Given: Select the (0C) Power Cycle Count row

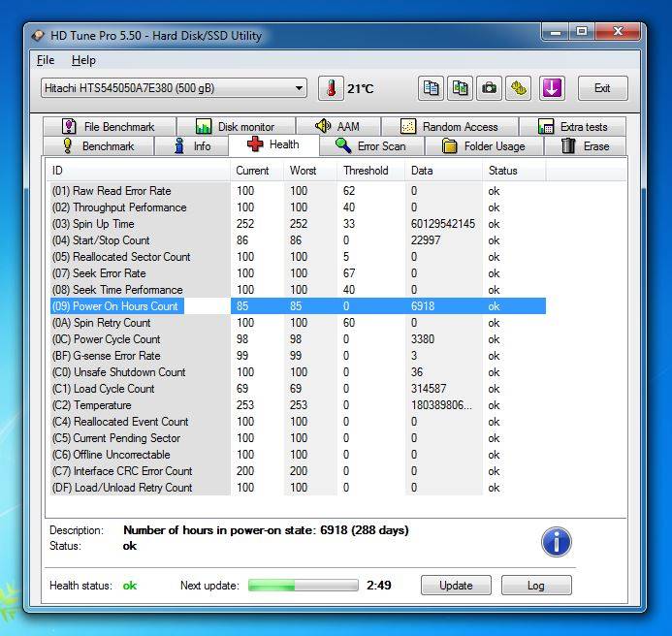Looking at the screenshot, I should (298, 339).
